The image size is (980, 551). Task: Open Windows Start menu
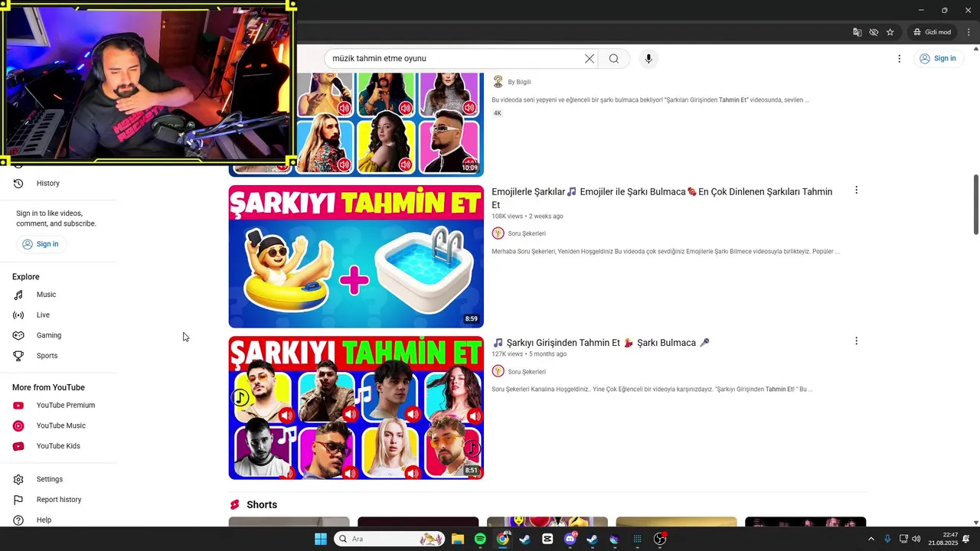point(320,539)
